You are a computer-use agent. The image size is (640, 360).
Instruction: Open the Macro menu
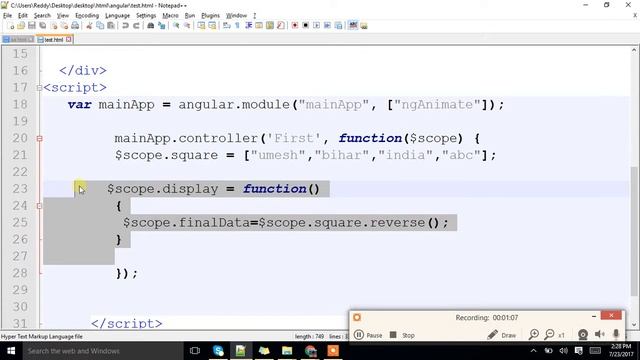click(x=170, y=16)
